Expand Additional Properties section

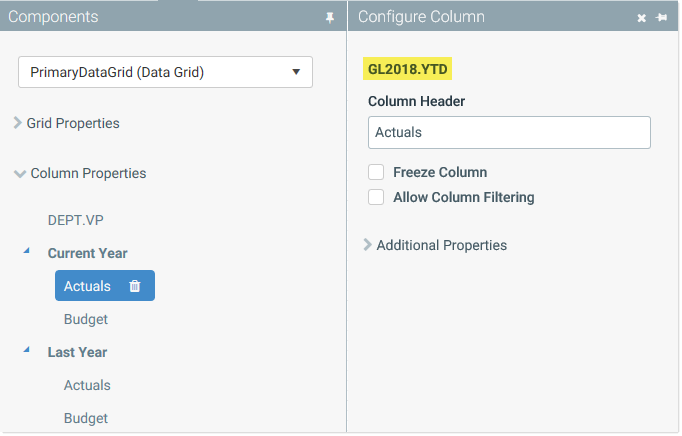tap(435, 245)
